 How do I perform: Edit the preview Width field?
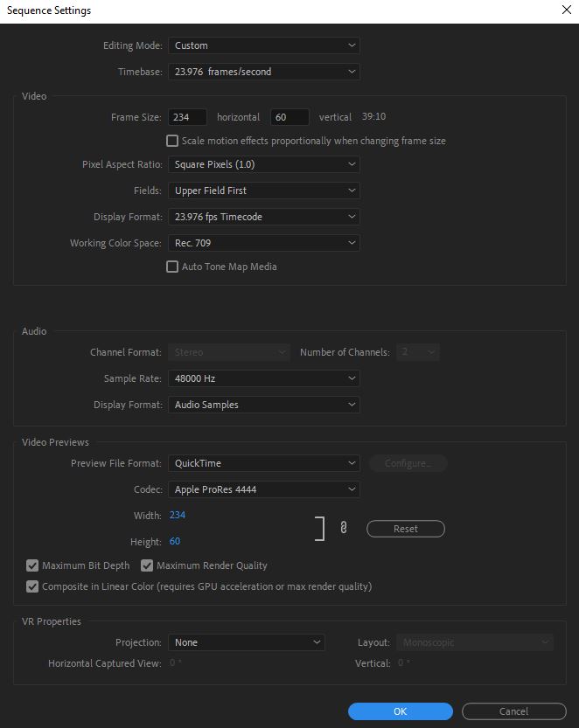click(178, 515)
